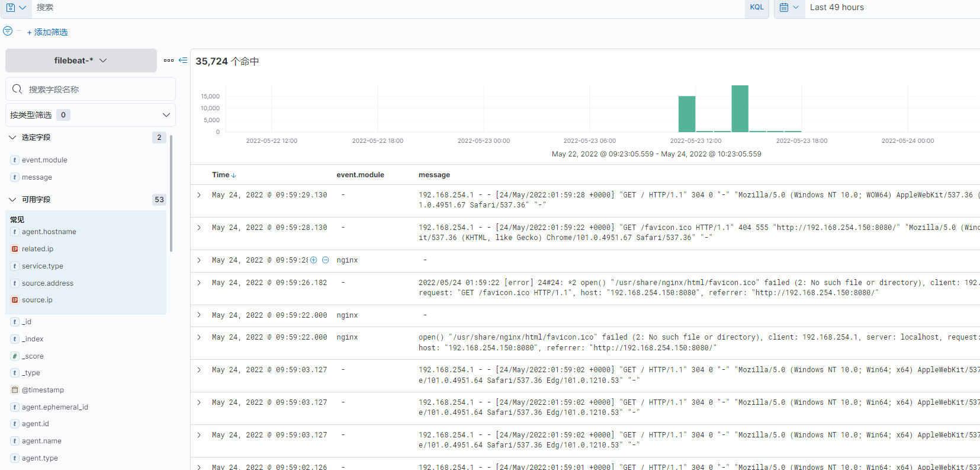Expand the log row at 09:59:26.182
Screen dimensions: 980x470
point(199,283)
